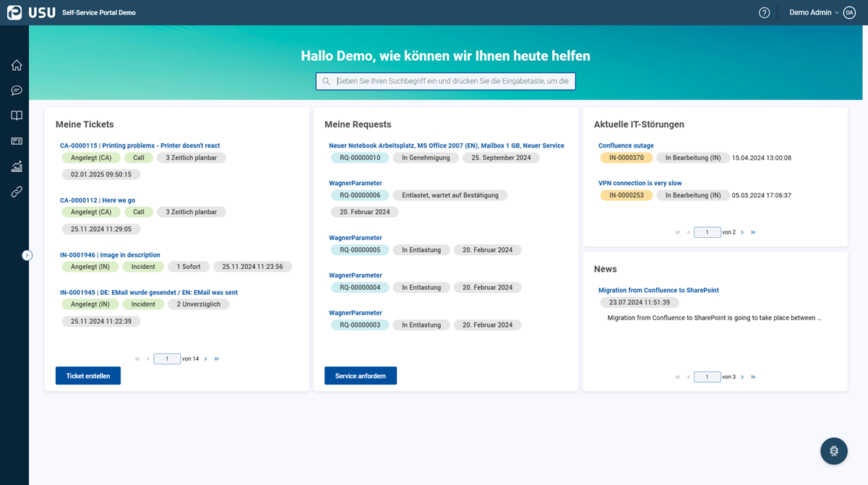868x485 pixels.
Task: Open the floating chatbot assistant button
Action: tap(834, 451)
